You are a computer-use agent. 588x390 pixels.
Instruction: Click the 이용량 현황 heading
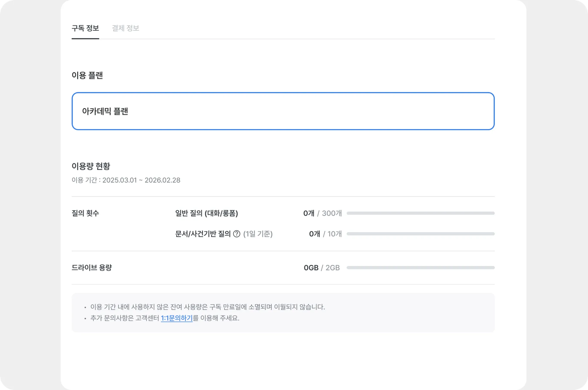point(91,166)
